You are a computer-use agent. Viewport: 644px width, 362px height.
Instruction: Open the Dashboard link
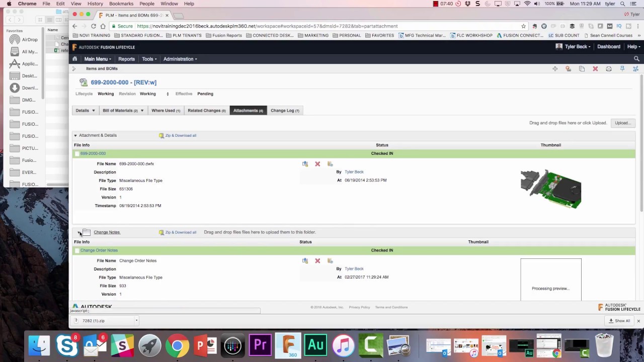coord(609,47)
